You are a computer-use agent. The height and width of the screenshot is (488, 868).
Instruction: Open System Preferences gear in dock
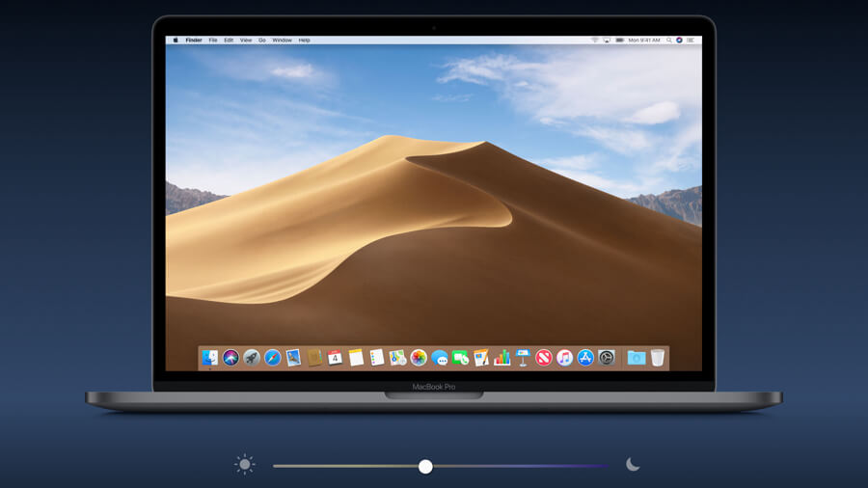(607, 358)
